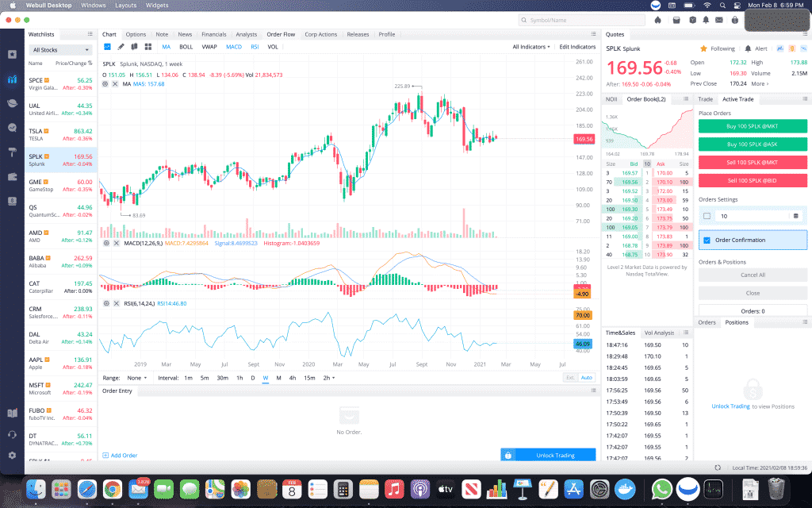Open the Watchlists star icon in sidebar
The height and width of the screenshot is (508, 812).
click(12, 55)
